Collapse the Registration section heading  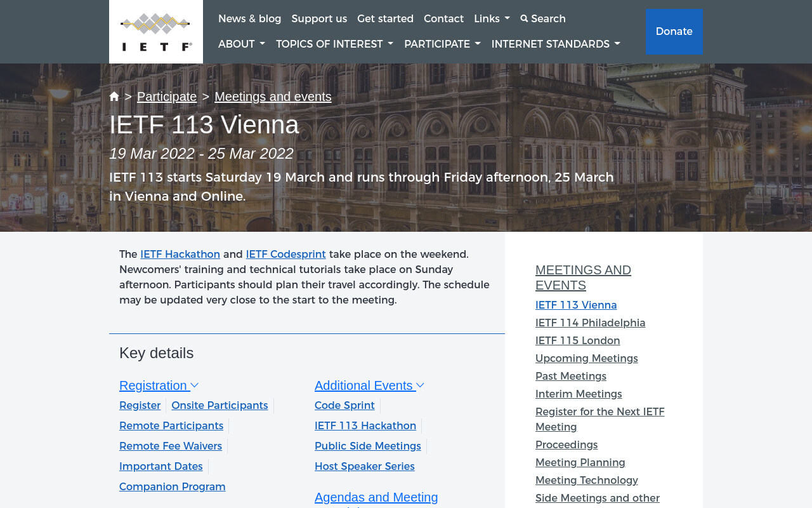159,385
